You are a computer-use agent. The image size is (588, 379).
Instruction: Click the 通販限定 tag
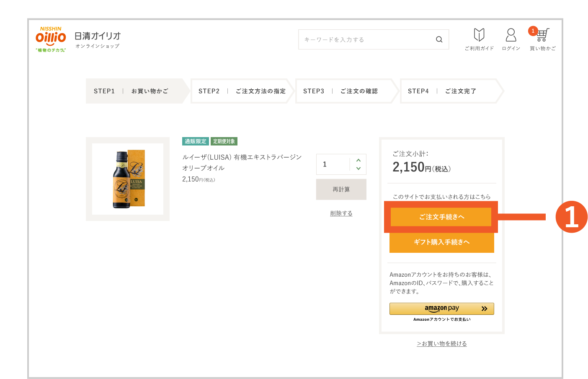[196, 141]
